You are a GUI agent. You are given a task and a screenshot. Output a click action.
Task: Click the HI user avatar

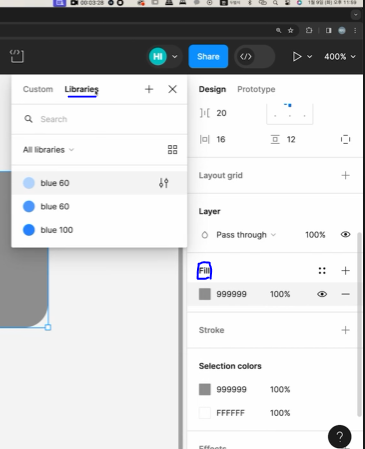coord(158,57)
